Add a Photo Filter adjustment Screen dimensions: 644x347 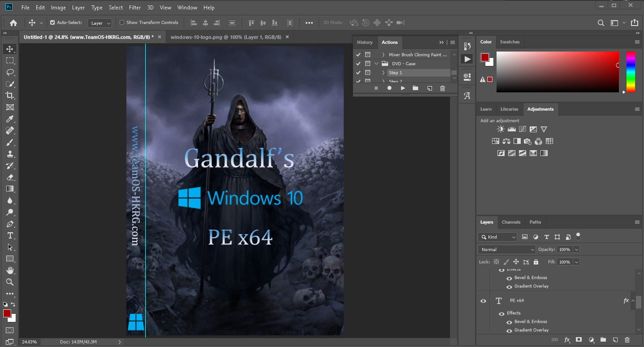(x=527, y=141)
